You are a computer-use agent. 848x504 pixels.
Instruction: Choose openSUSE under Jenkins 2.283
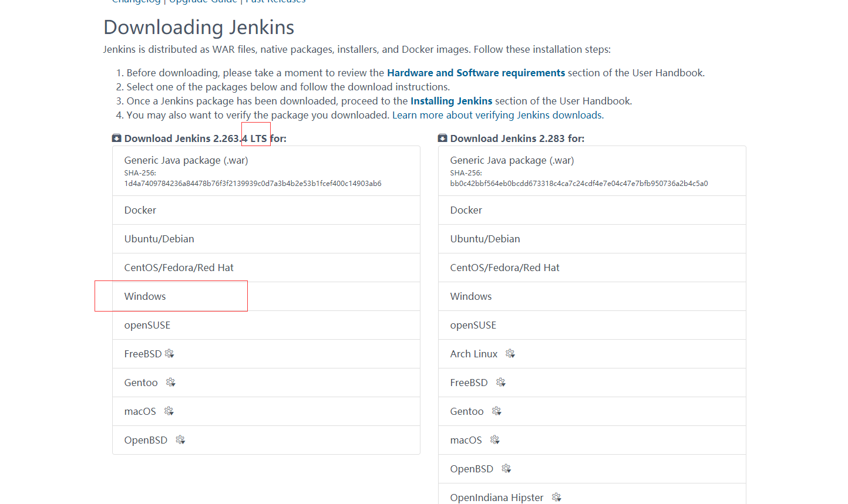[592, 325]
